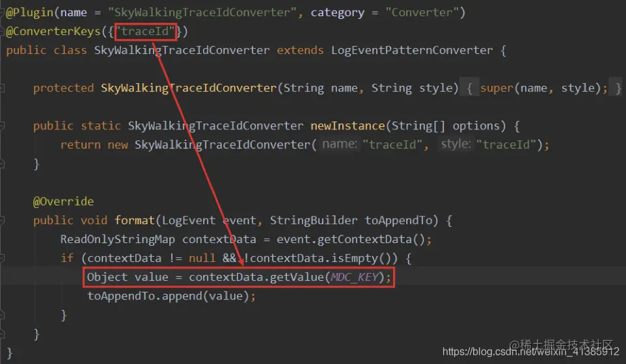Click the null keyword
Screen dimensions: 626x364
(x=202, y=258)
